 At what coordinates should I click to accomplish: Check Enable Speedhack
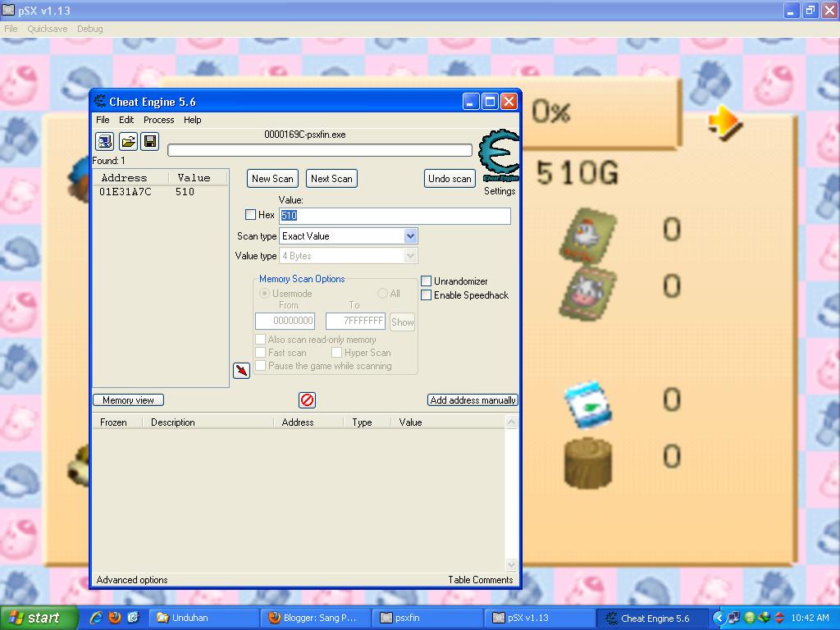(x=427, y=294)
